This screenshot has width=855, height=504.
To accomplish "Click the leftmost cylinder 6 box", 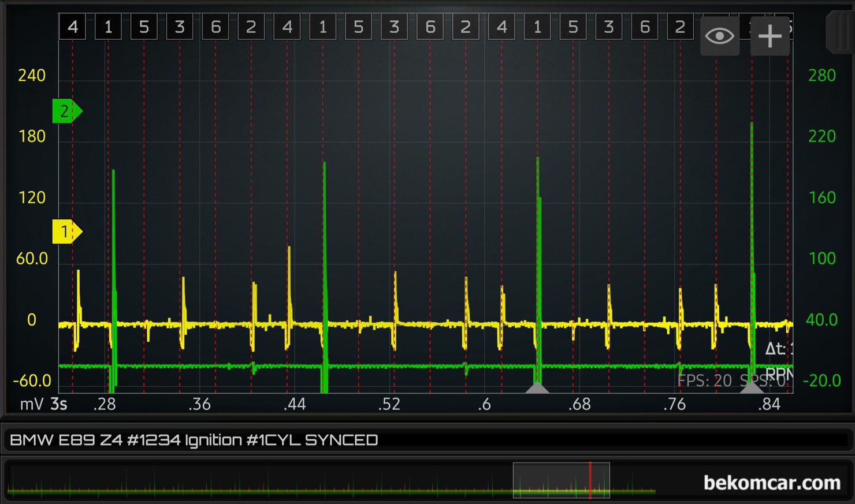I will click(x=215, y=27).
